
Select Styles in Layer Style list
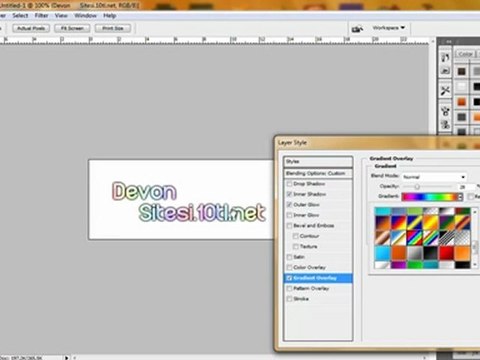318,162
